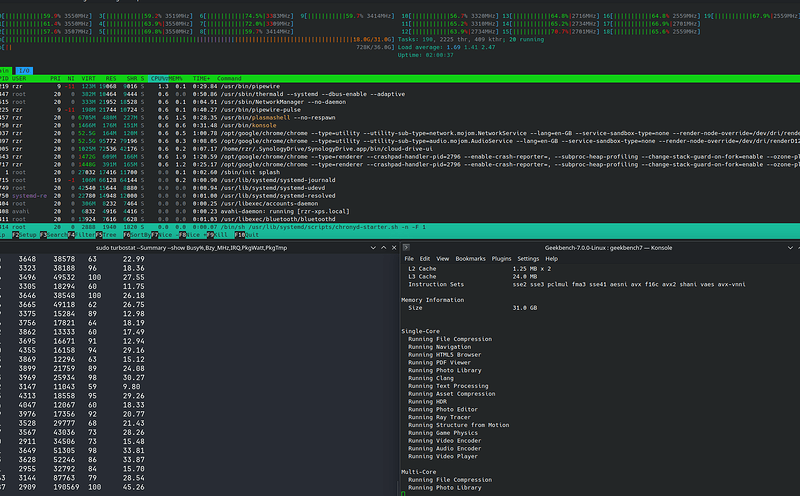
Task: Open Help menu in Konsole
Action: point(551,259)
